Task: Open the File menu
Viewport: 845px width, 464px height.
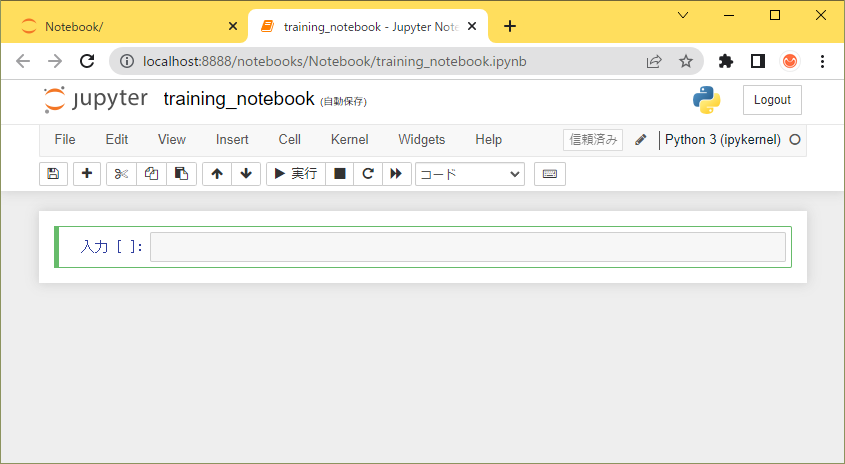Action: coord(65,140)
